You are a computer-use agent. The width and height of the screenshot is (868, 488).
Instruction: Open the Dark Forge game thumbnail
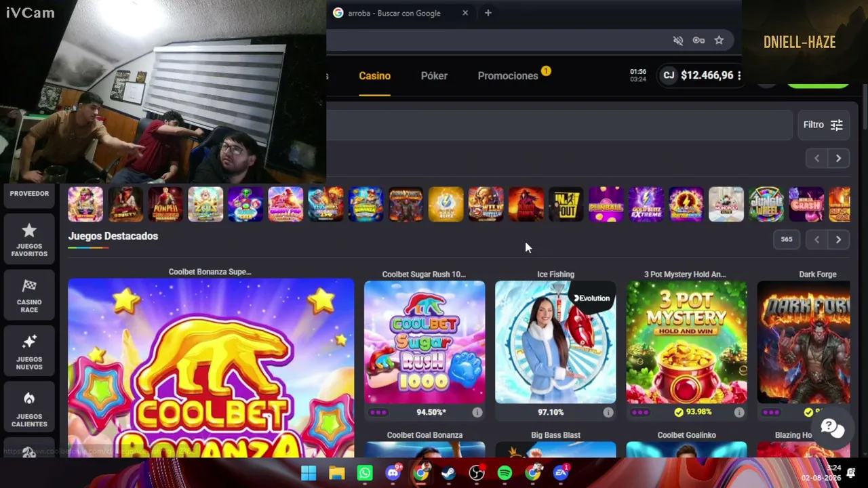pos(804,342)
